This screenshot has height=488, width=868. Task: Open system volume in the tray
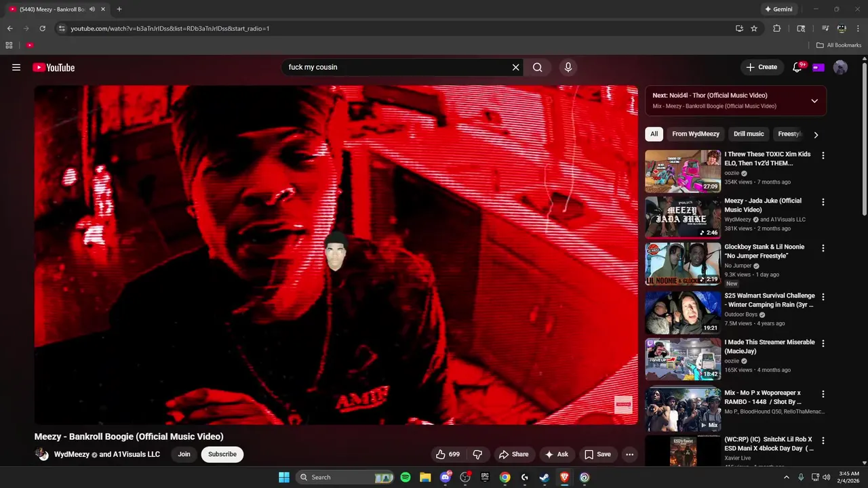coord(827,477)
